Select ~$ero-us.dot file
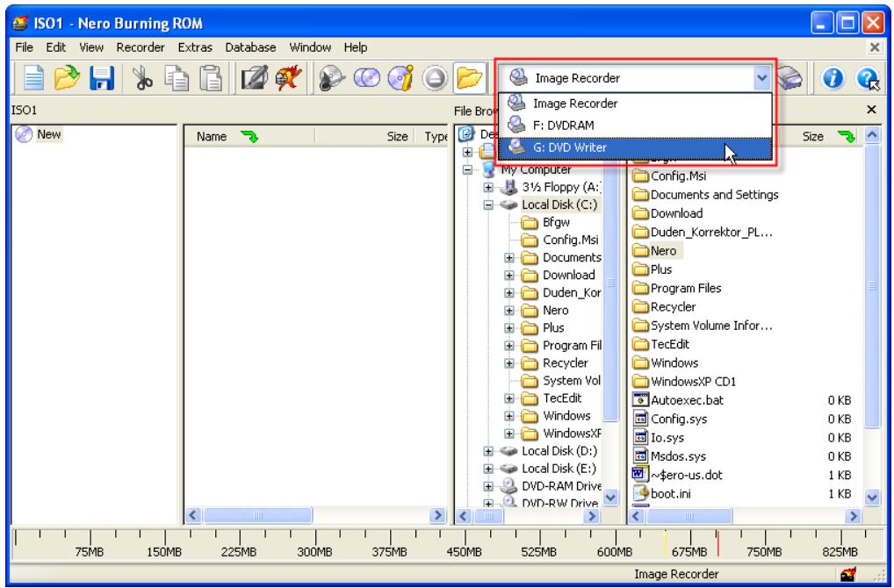The height and width of the screenshot is (588, 894). (687, 475)
